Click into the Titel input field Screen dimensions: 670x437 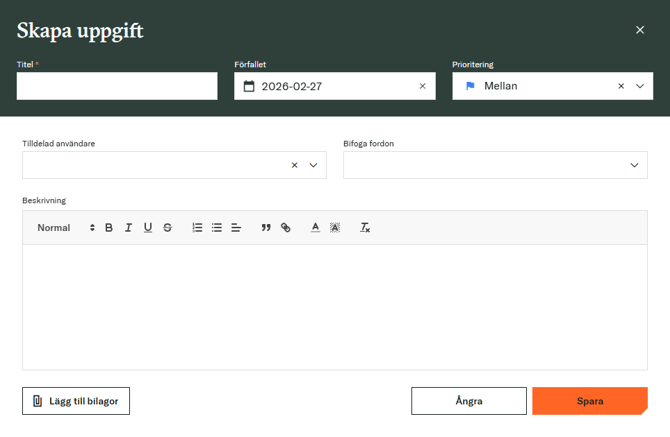[117, 86]
